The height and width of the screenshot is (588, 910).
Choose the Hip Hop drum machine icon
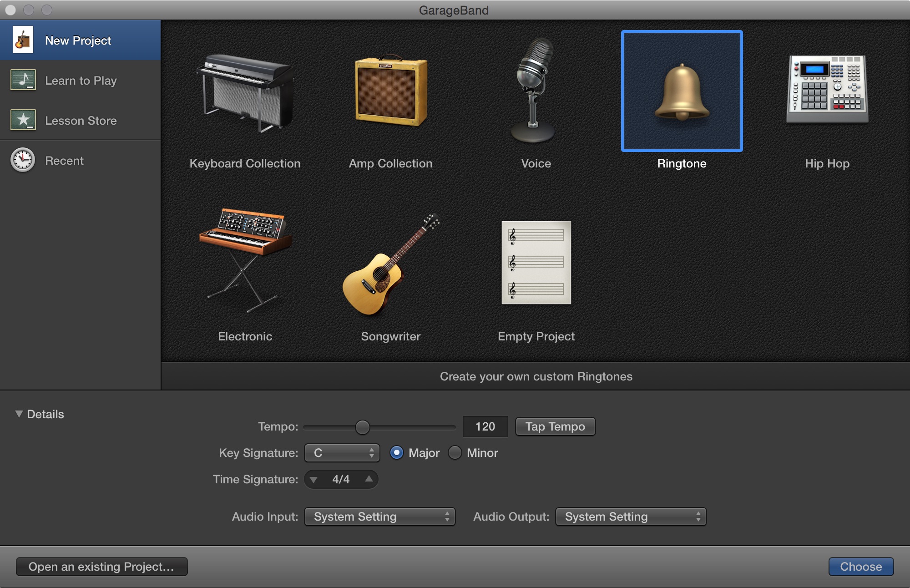click(x=827, y=89)
